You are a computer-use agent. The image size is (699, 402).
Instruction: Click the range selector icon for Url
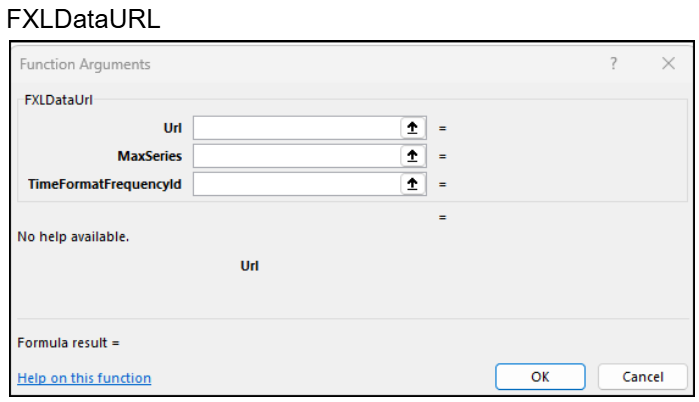click(413, 128)
